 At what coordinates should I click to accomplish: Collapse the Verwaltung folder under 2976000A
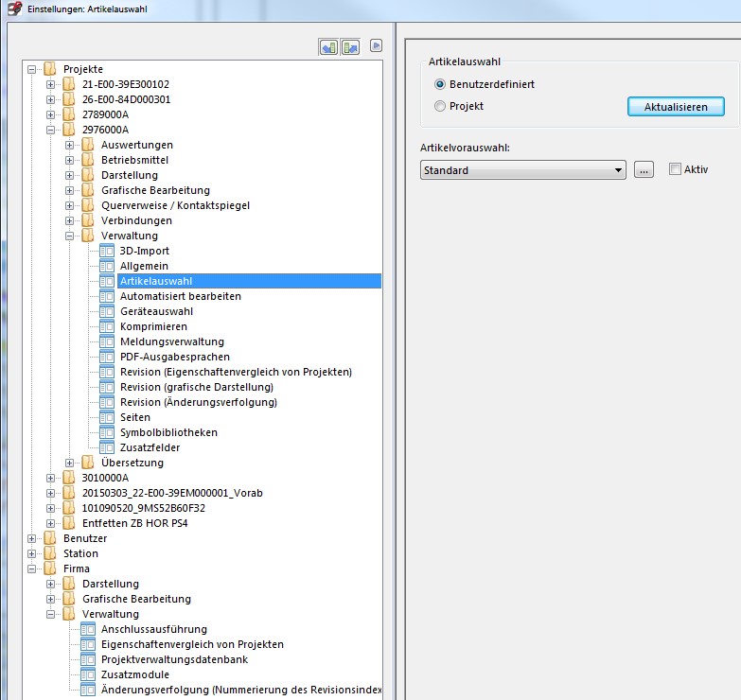(x=69, y=236)
